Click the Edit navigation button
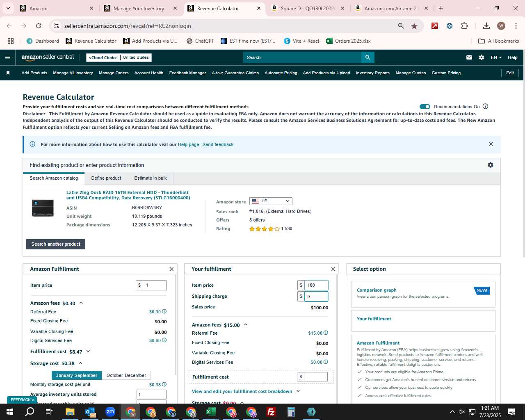This screenshot has width=525, height=420. coord(510,73)
